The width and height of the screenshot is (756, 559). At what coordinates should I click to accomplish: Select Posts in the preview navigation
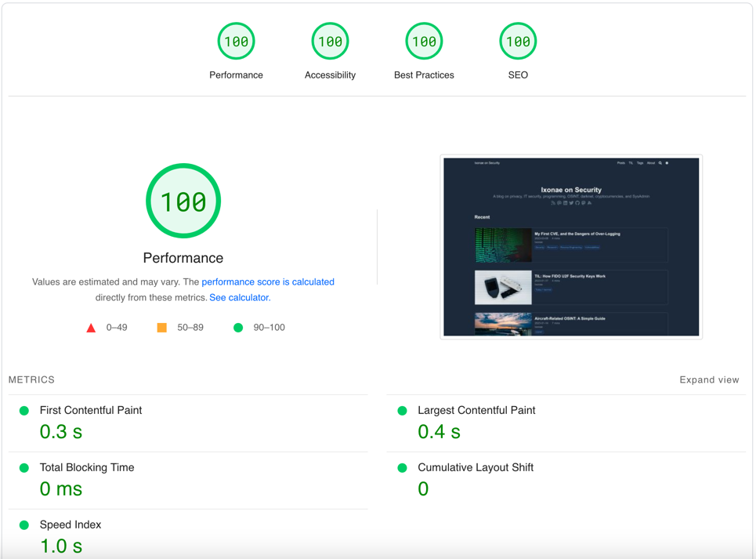[620, 163]
